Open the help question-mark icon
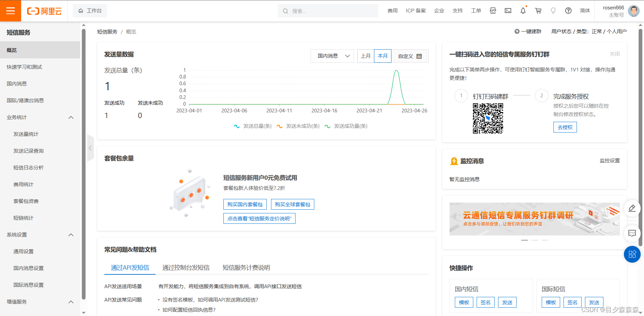 pos(568,11)
